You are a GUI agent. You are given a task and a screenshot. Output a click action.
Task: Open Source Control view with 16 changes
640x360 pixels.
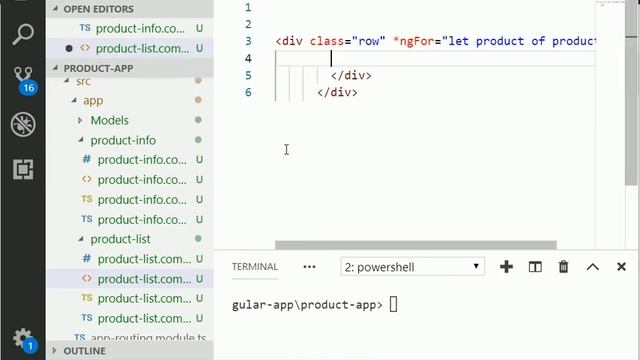24,81
